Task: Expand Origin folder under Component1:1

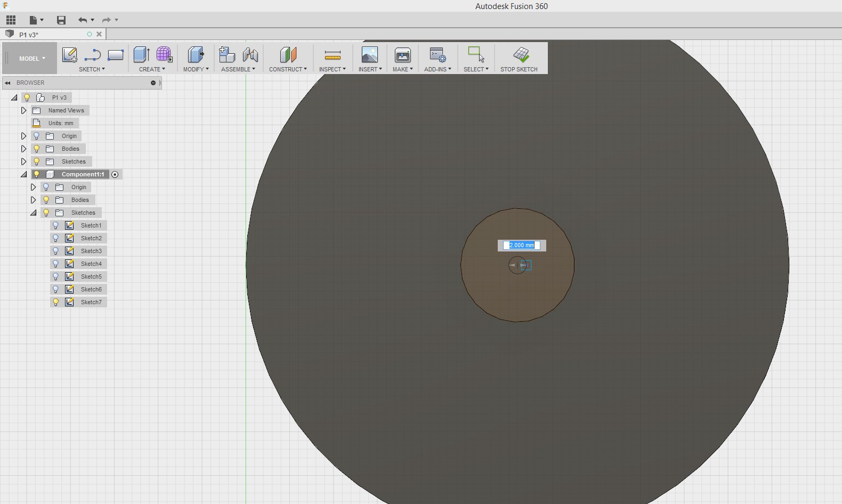Action: pos(34,187)
